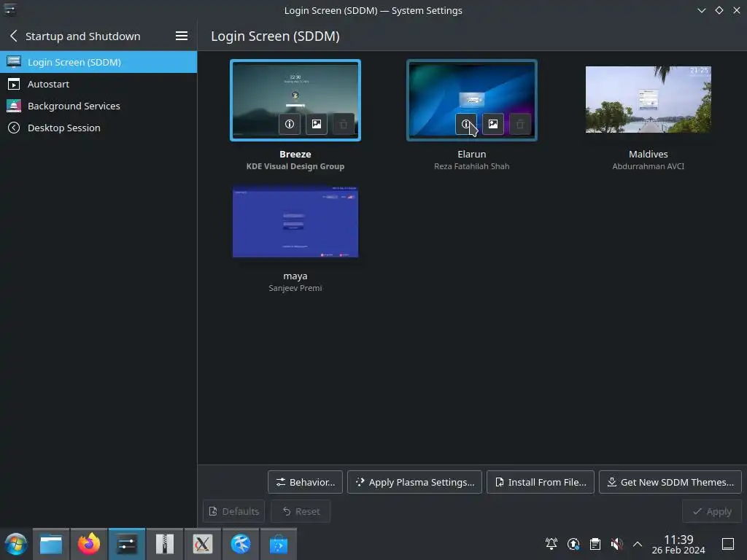Image resolution: width=747 pixels, height=560 pixels.
Task: Click the Breeze theme name label
Action: tap(295, 155)
